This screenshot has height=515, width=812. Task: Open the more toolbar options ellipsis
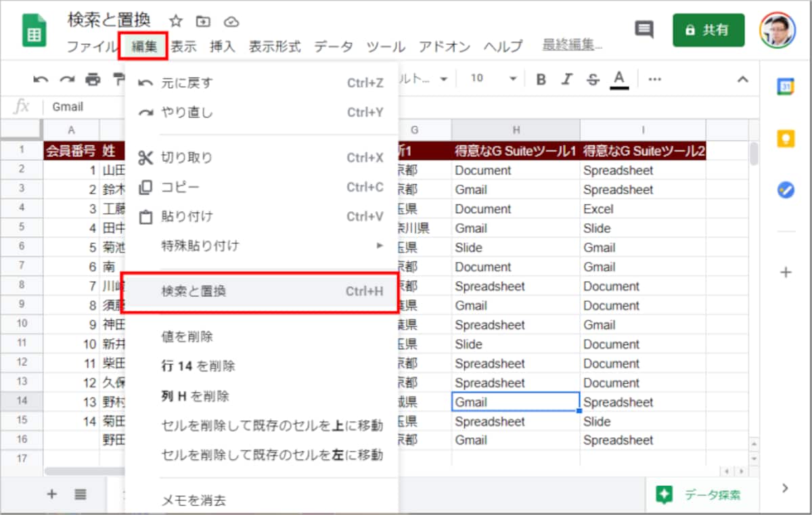(x=654, y=79)
